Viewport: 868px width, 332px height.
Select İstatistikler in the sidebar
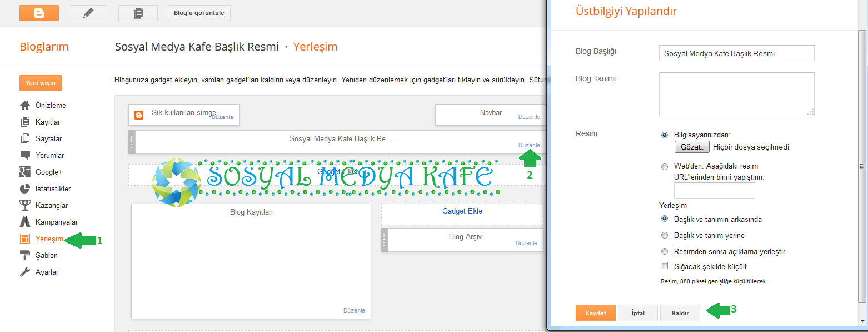coord(53,189)
